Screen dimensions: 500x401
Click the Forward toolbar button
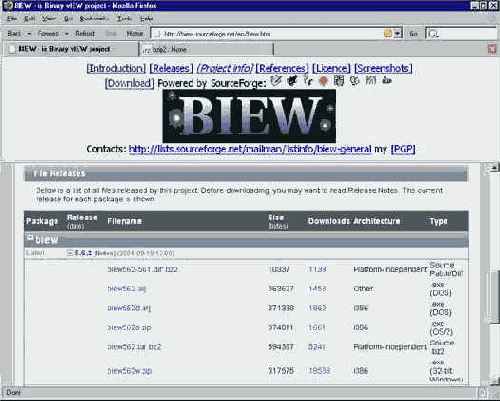click(48, 34)
